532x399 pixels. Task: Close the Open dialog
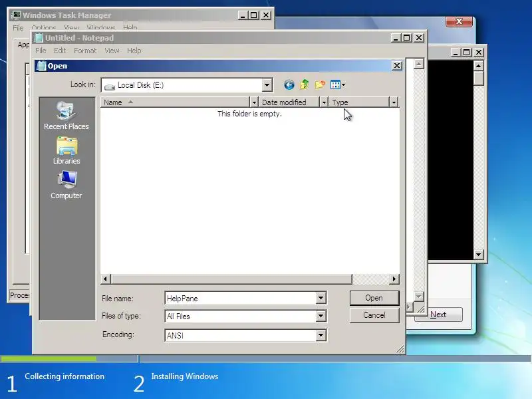click(397, 65)
